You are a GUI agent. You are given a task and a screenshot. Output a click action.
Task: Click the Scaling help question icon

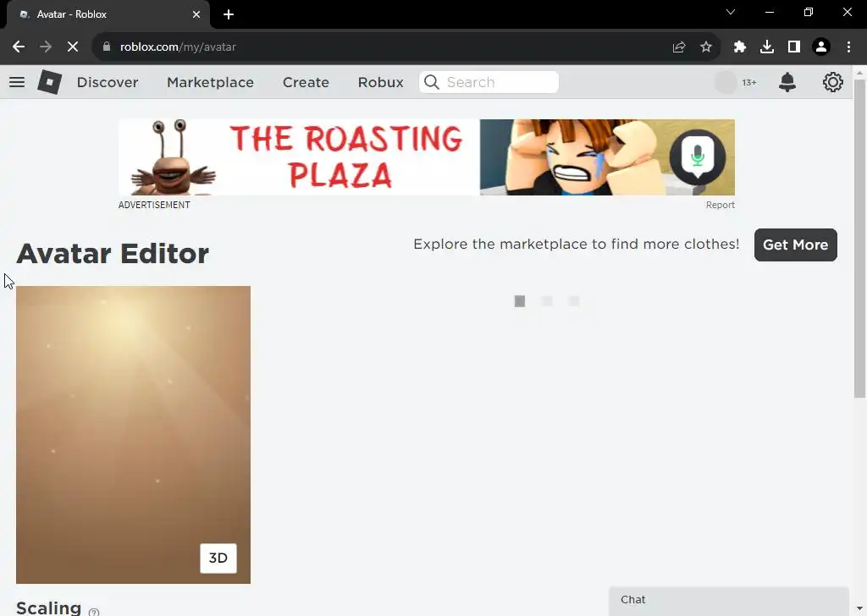pos(94,612)
